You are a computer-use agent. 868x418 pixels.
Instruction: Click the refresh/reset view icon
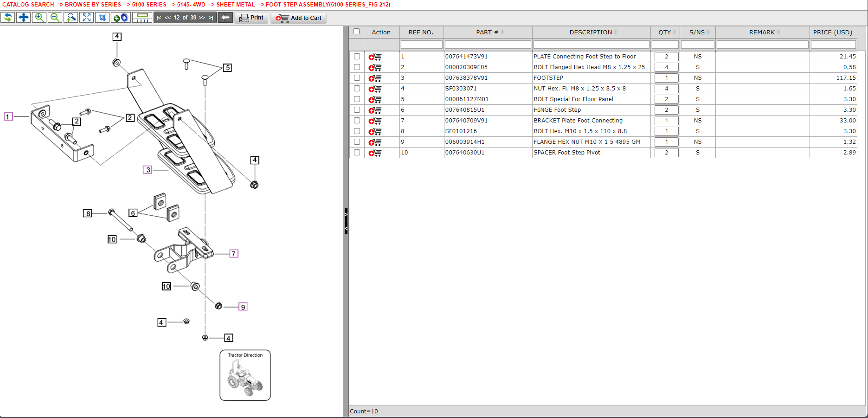tap(8, 18)
